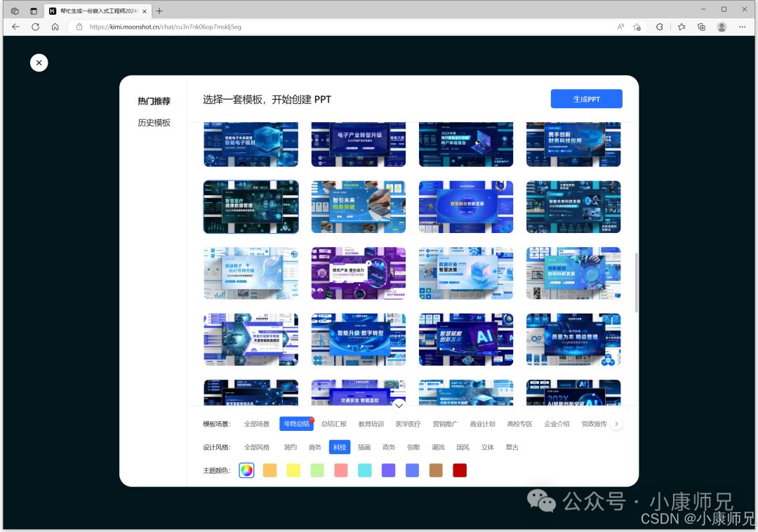Pick the 潮流 design style
The width and height of the screenshot is (758, 532).
pos(438,447)
